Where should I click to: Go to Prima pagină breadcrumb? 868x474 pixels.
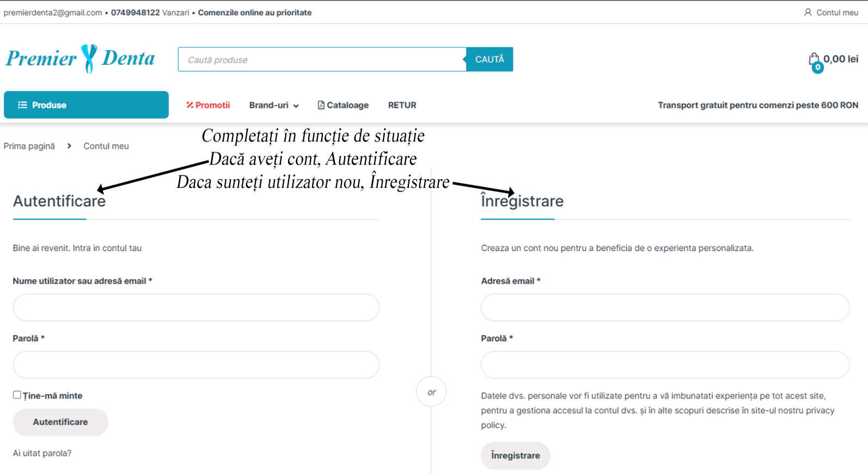(x=29, y=146)
